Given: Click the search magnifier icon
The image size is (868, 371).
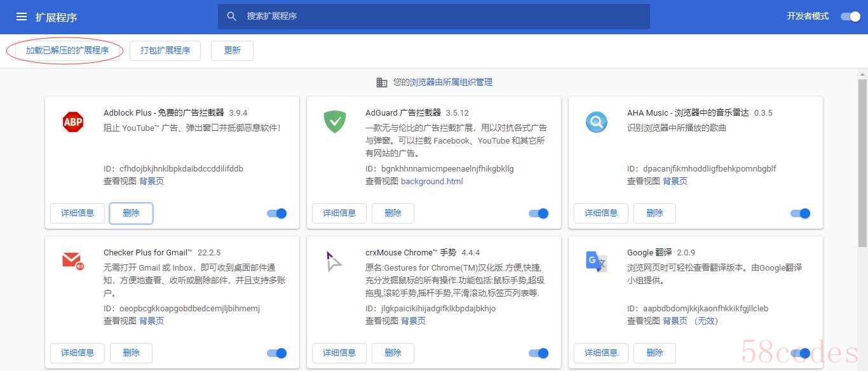Looking at the screenshot, I should coord(232,17).
